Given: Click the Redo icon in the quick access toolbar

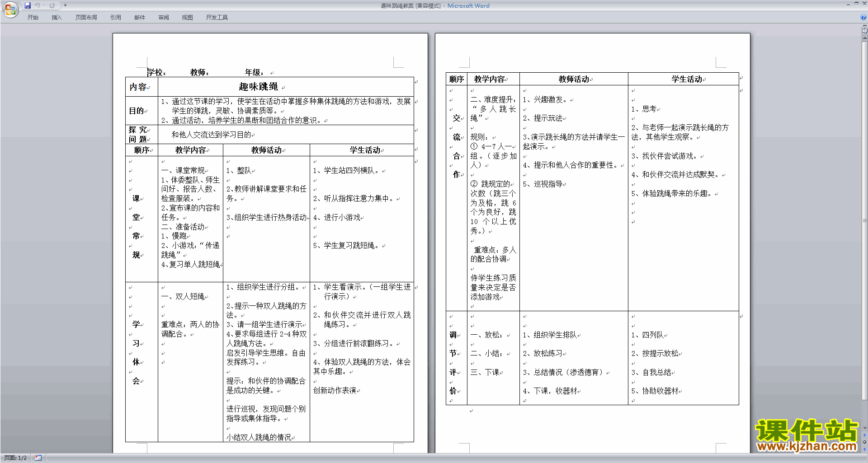Looking at the screenshot, I should [x=52, y=5].
